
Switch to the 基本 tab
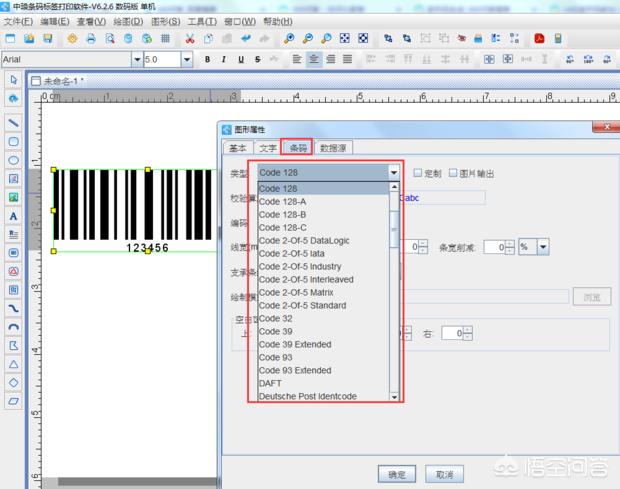238,148
